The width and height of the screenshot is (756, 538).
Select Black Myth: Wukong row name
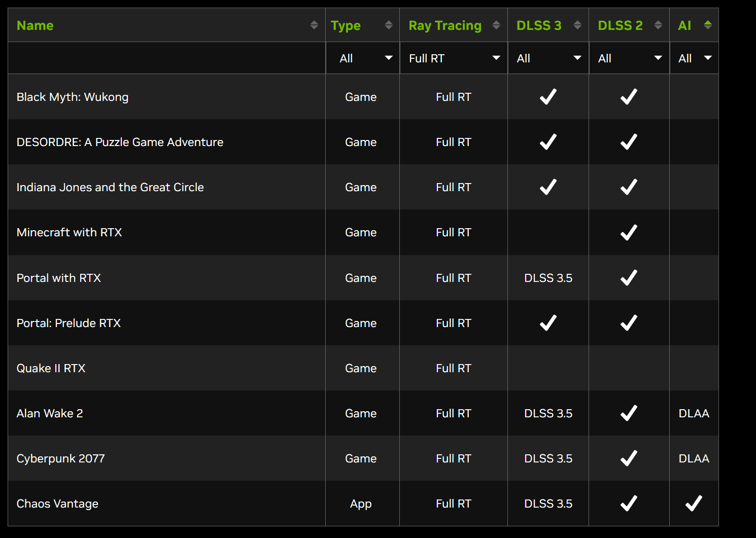[x=73, y=97]
